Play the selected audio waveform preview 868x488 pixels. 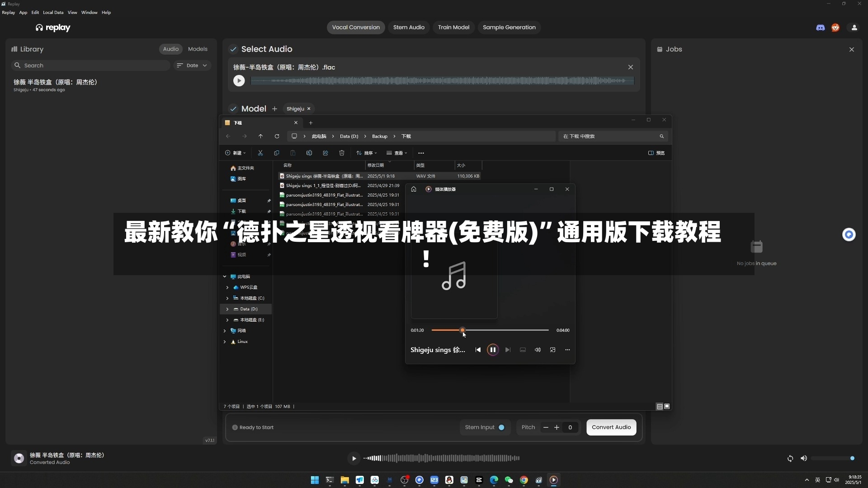239,80
